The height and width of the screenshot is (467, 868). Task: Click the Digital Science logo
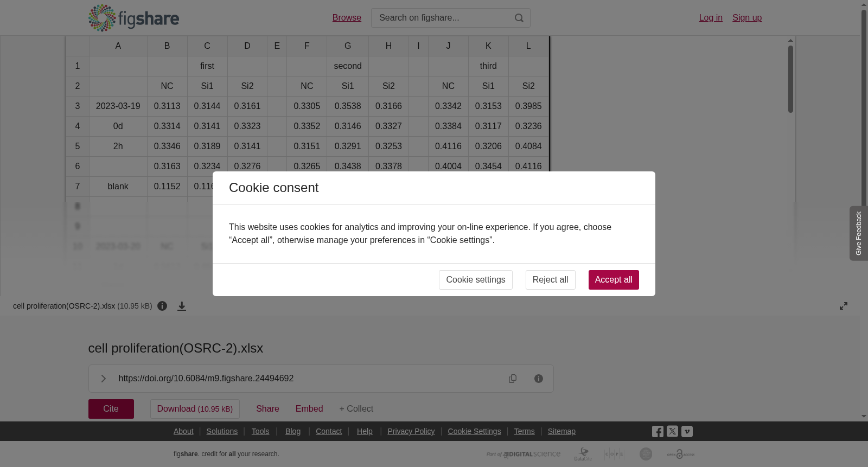click(x=524, y=454)
